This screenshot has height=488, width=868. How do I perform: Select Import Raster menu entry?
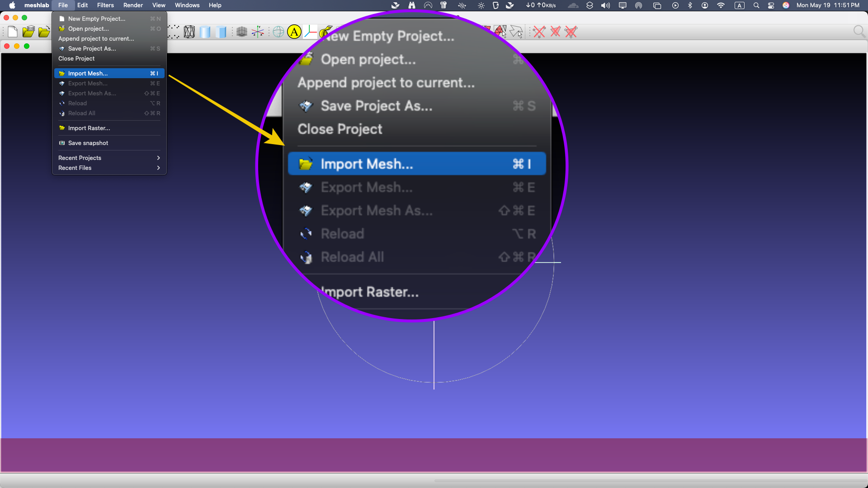109,128
